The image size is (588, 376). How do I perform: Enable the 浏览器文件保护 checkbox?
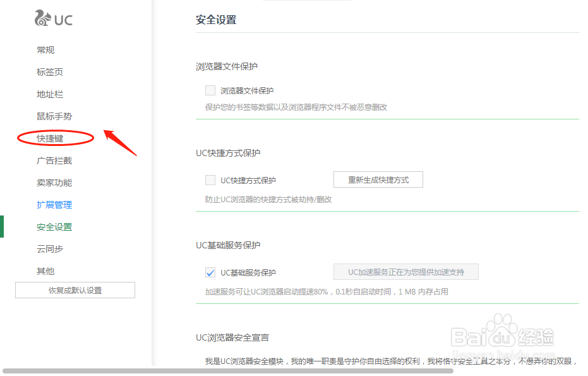pyautogui.click(x=210, y=90)
